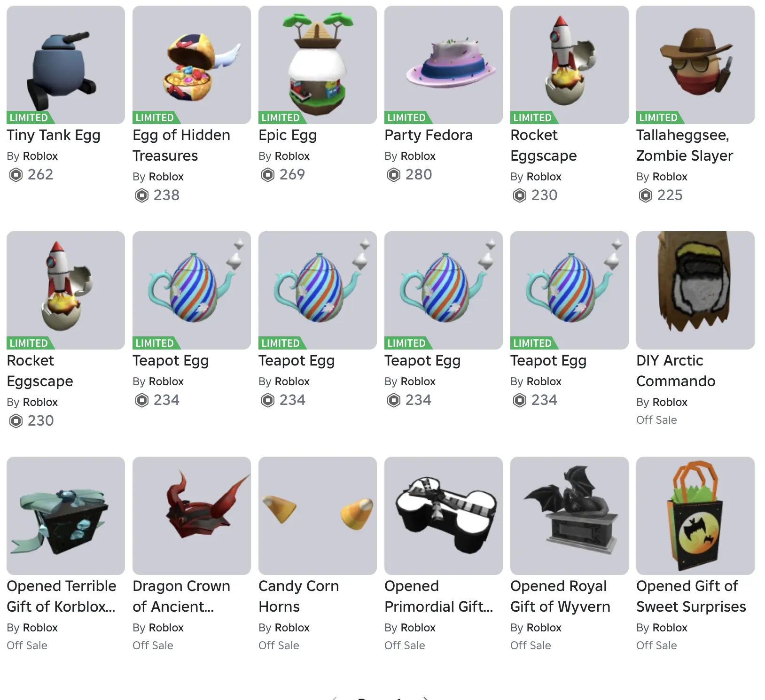Click LIMITED badge on Tallaheggsee thumbnail

pos(659,118)
